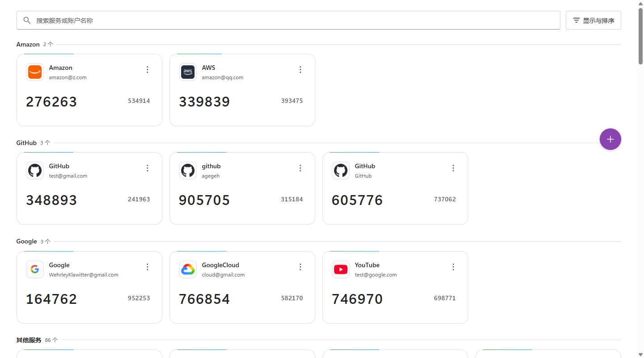644x358 pixels.
Task: Click the github icon for agegeh account
Action: (x=188, y=170)
